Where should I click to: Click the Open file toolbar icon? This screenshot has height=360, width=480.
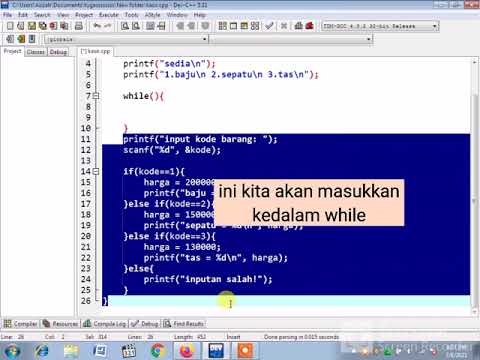[21, 26]
